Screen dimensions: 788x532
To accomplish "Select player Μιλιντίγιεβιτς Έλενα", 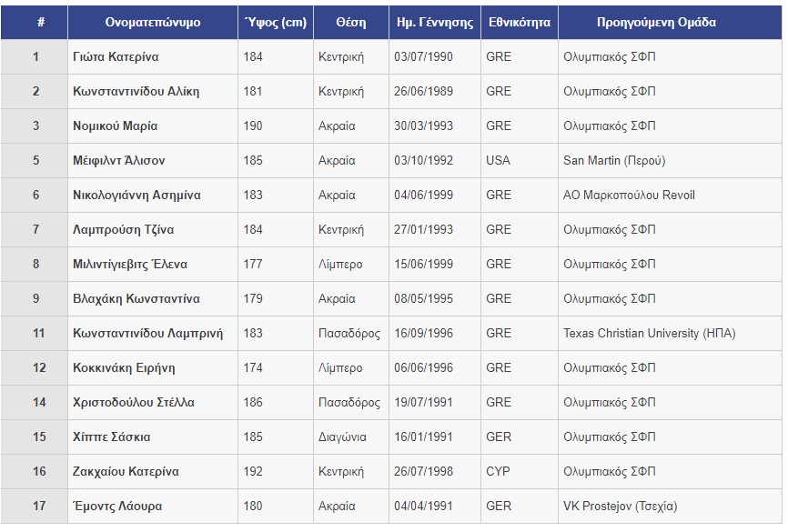I will pos(129,265).
